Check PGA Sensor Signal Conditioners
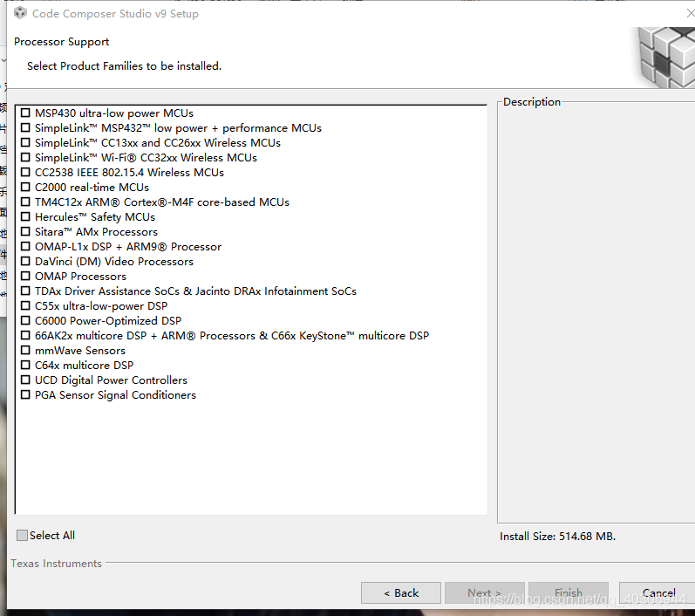 click(25, 394)
